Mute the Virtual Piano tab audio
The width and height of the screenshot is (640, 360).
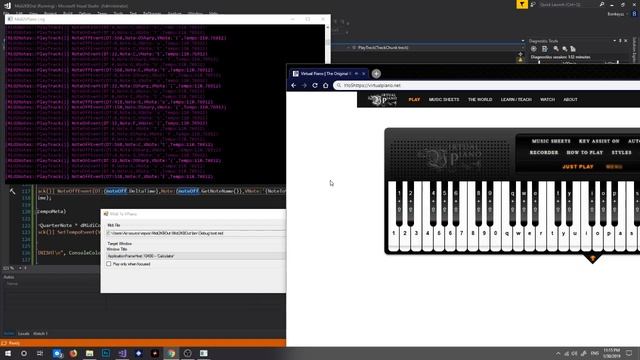(356, 74)
